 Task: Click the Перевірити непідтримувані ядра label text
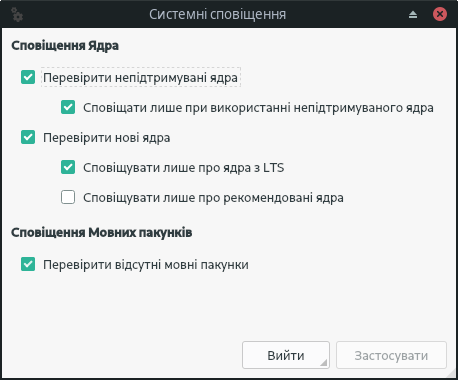140,78
